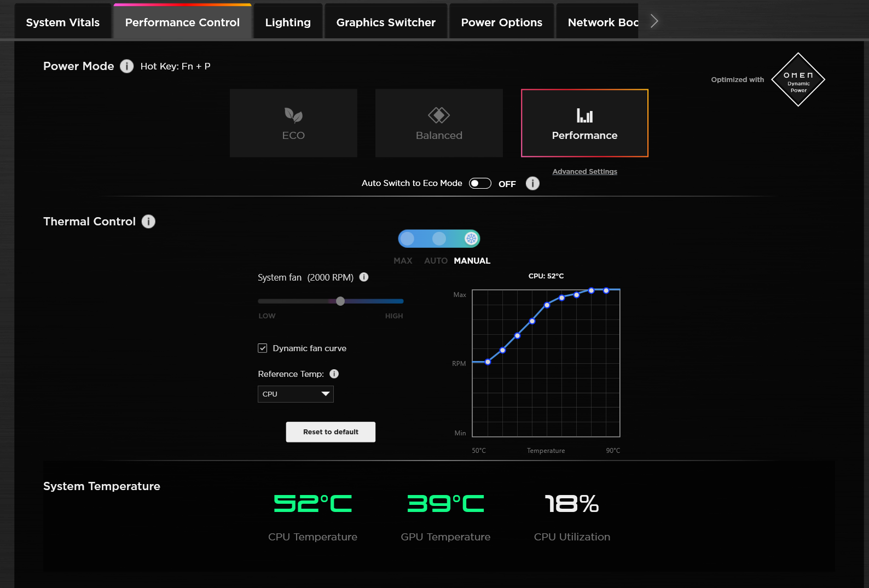Select ECO power mode
869x588 pixels.
pyautogui.click(x=293, y=123)
